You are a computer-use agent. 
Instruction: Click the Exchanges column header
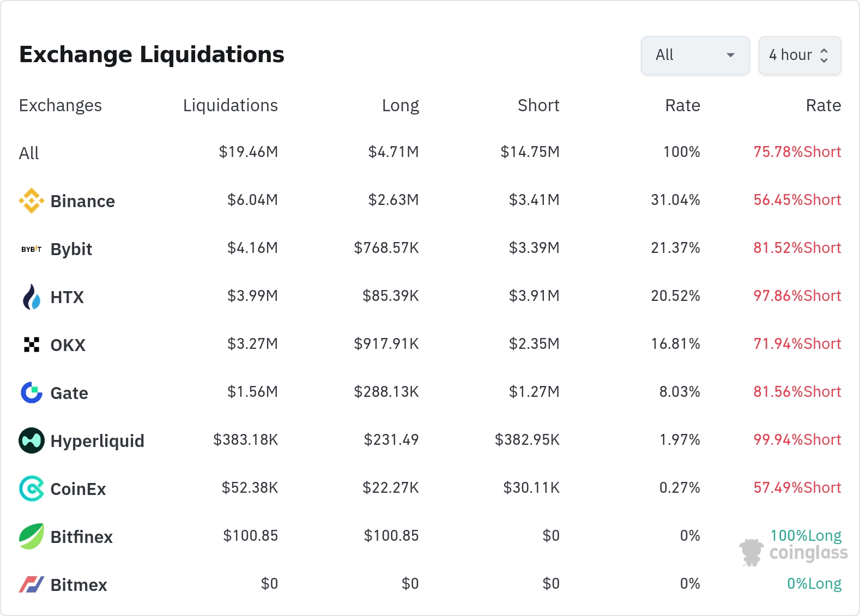[x=60, y=105]
